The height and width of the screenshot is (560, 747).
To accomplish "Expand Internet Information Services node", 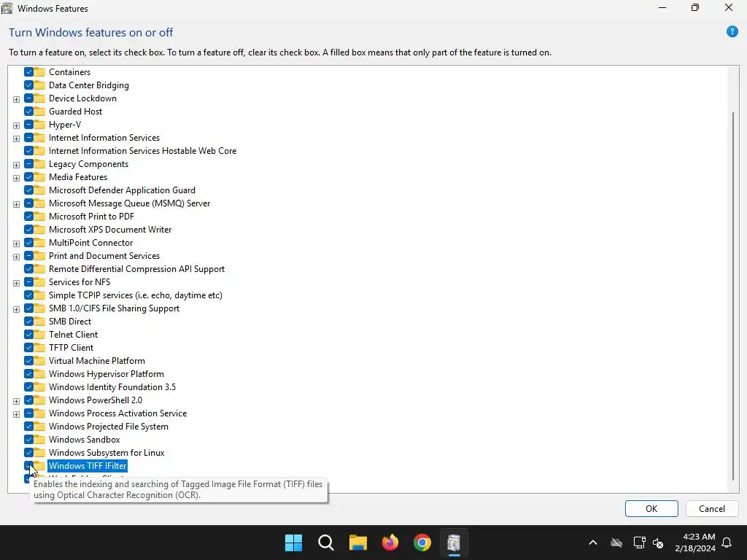I will (x=16, y=139).
